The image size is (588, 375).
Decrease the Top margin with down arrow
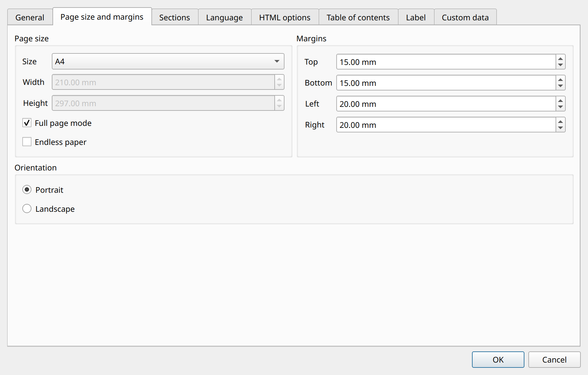(x=560, y=65)
